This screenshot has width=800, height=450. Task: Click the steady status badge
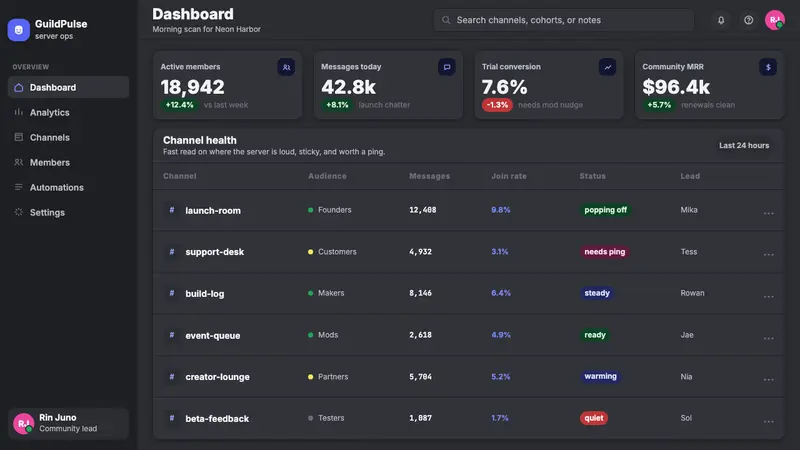point(597,293)
